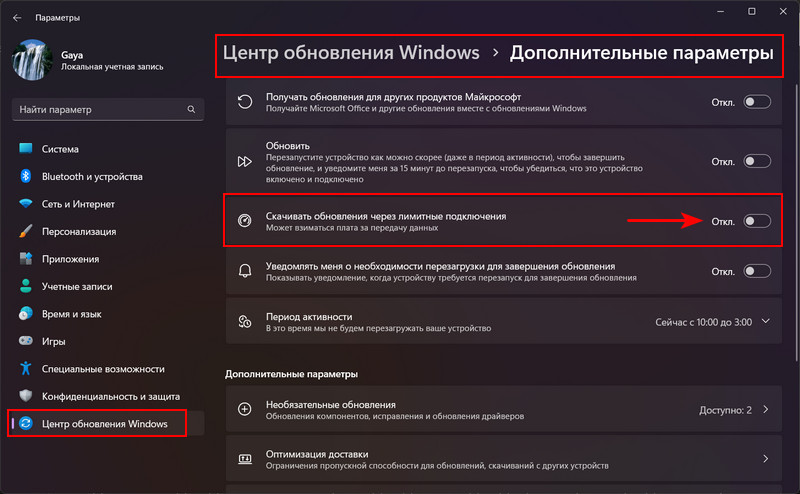Go back to Центр обновления Windows breadcrumb
The image size is (800, 494).
click(x=351, y=53)
